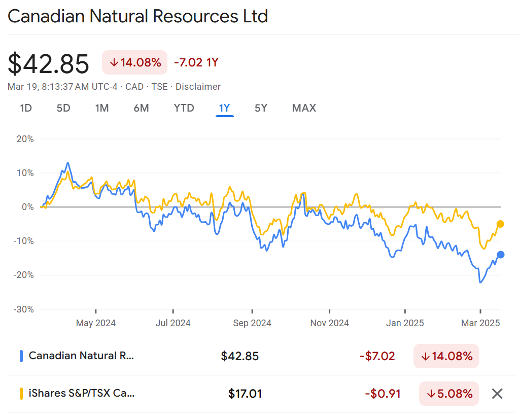Click the Canadian Natural Resources Ltd title
Viewport: 519px width, 420px height.
click(x=137, y=17)
